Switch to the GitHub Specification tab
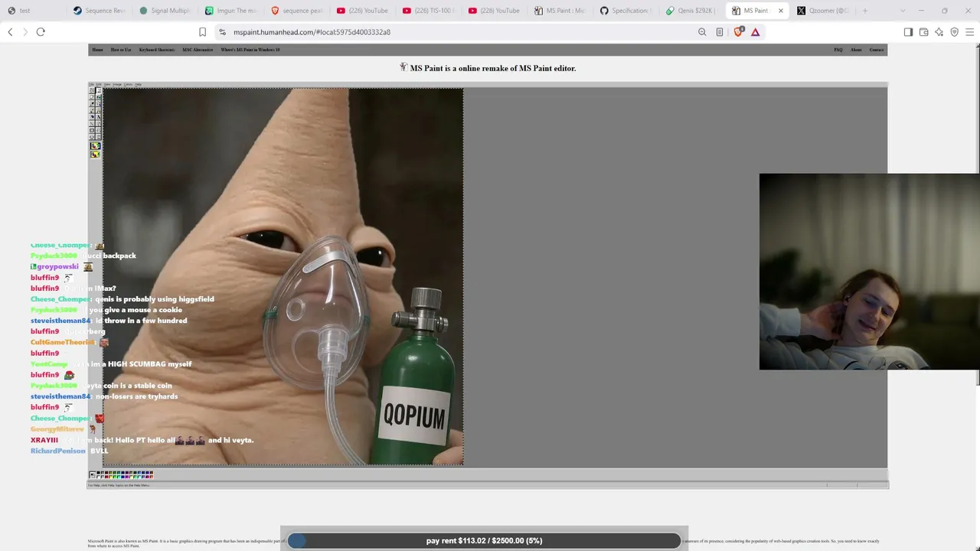The width and height of the screenshot is (980, 551). 626,11
